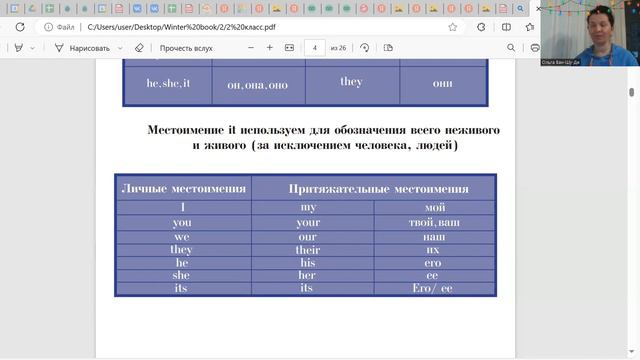
Task: Select the highlighter tool in the PDF toolbar
Action: point(19,48)
